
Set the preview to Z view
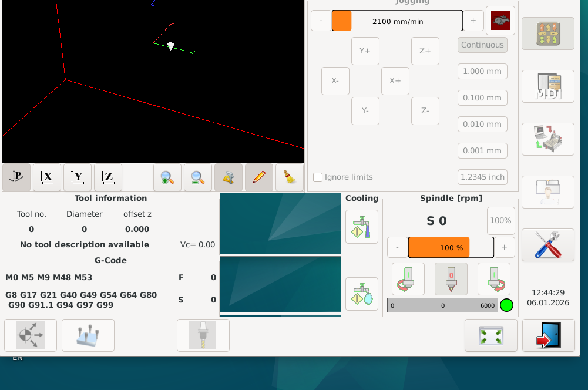point(108,177)
